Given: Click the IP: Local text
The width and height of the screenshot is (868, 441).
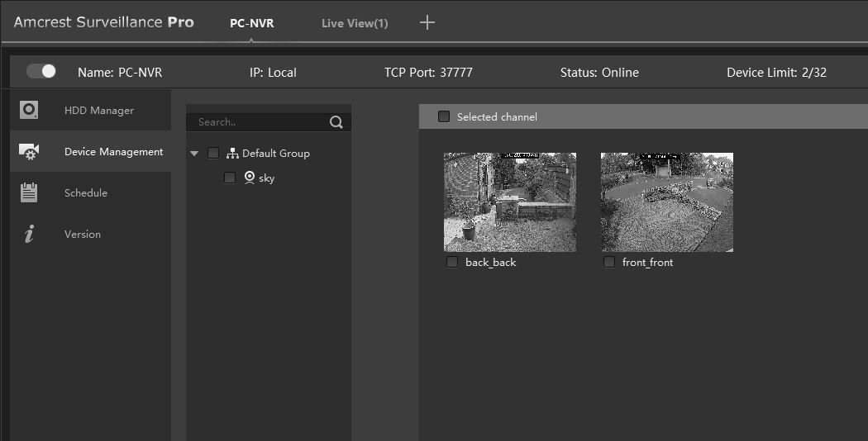Looking at the screenshot, I should [x=273, y=73].
